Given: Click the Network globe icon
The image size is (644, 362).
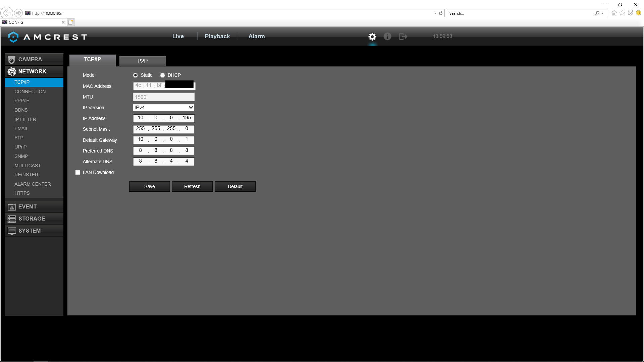Looking at the screenshot, I should click(x=12, y=72).
